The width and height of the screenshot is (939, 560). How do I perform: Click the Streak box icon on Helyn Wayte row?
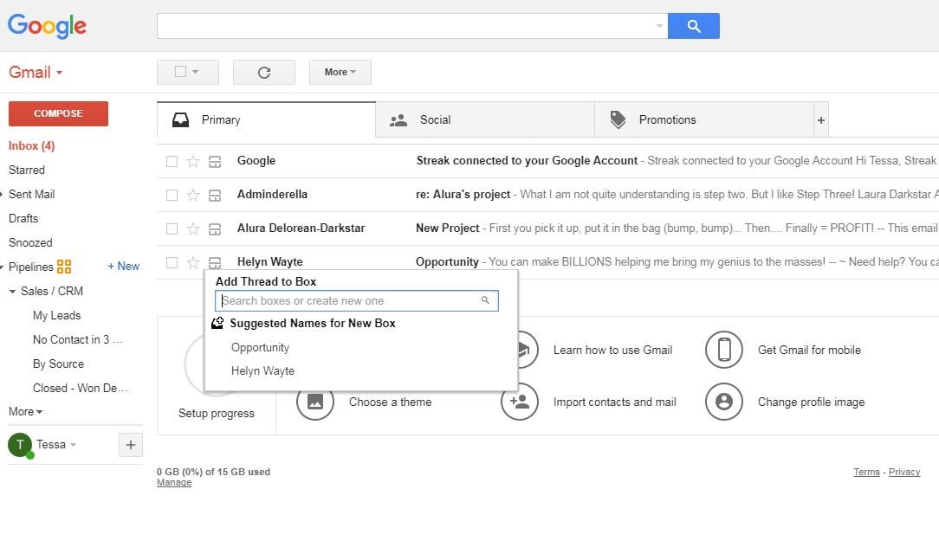tap(214, 262)
